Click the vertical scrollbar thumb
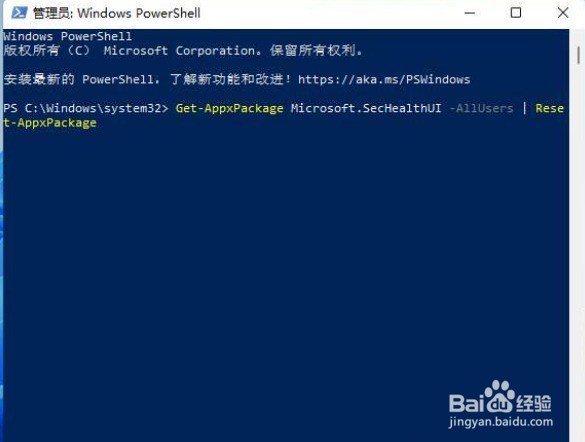 tap(578, 56)
